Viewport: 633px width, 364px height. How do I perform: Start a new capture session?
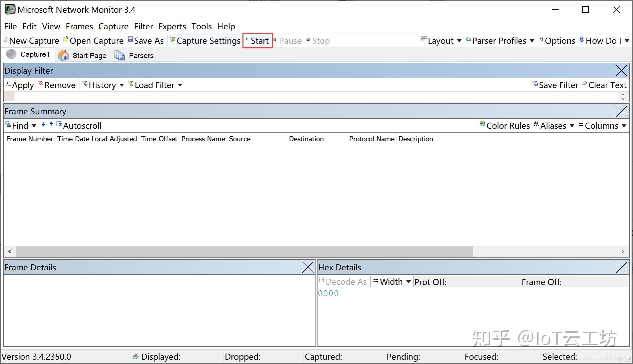coord(31,40)
